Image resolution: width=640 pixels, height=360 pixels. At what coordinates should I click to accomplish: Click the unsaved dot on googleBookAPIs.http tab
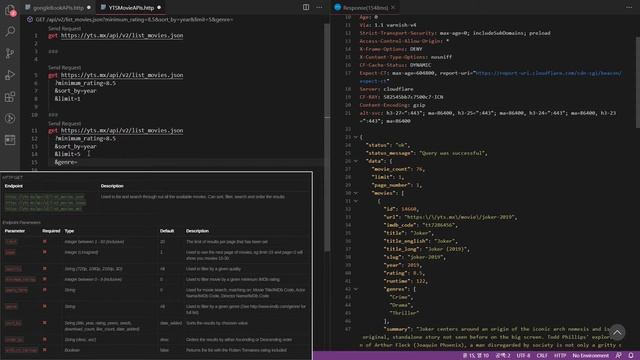coord(89,7)
